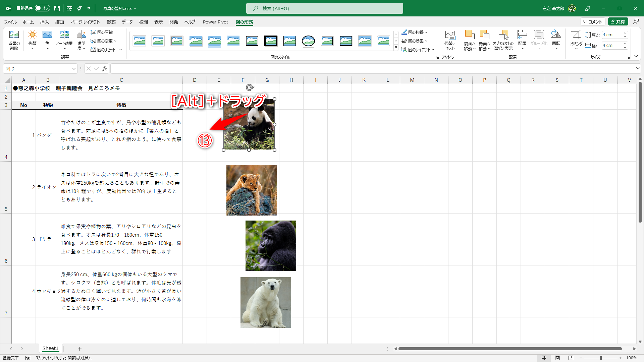Open Artistic Effects (アート効果)

click(x=64, y=40)
